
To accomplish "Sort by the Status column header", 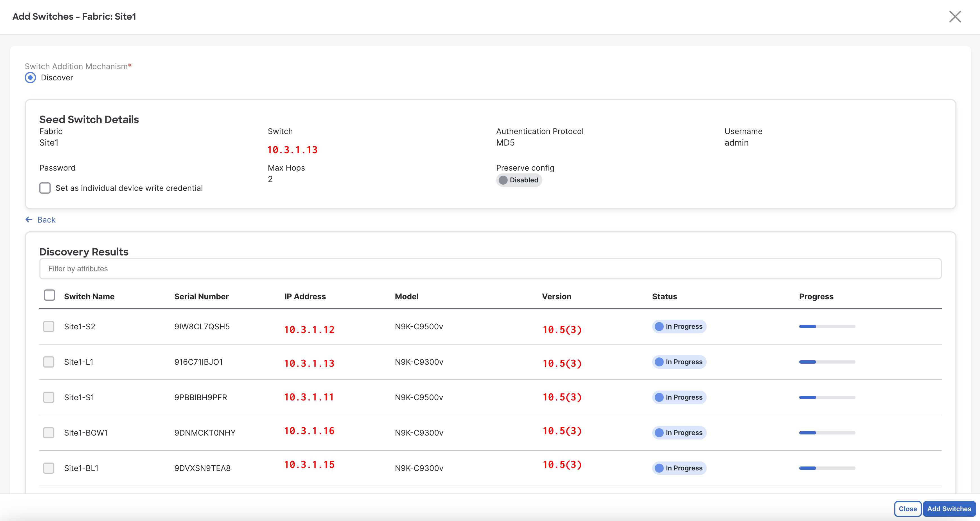I will (664, 296).
